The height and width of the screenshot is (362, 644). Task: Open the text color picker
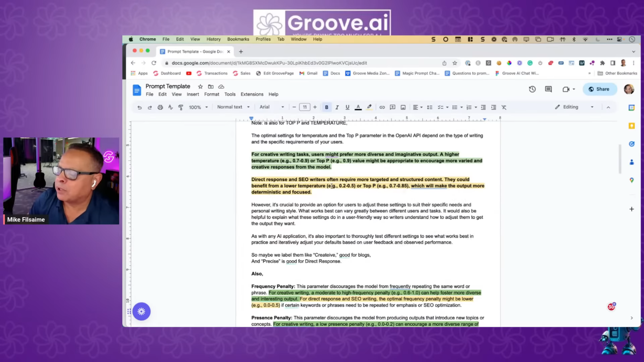[358, 107]
